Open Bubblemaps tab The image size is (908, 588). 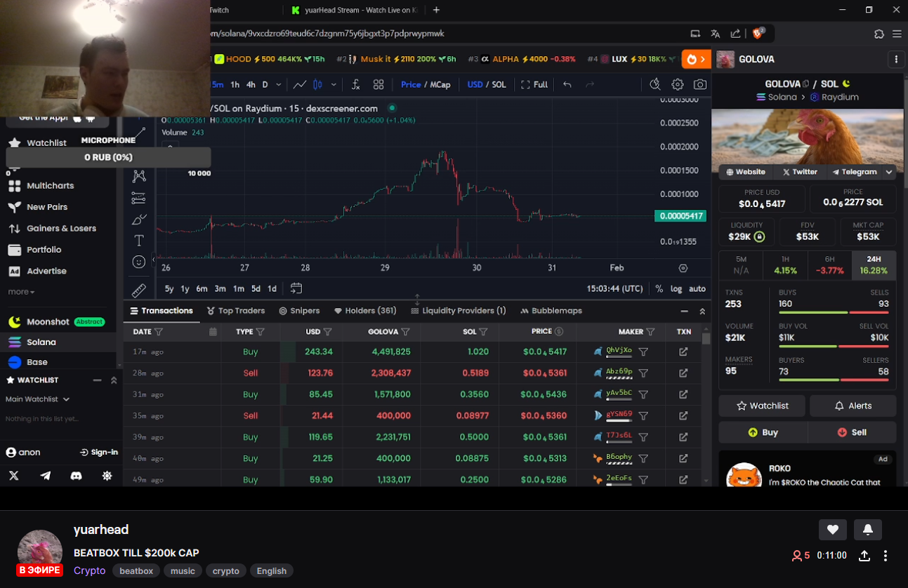coord(551,311)
